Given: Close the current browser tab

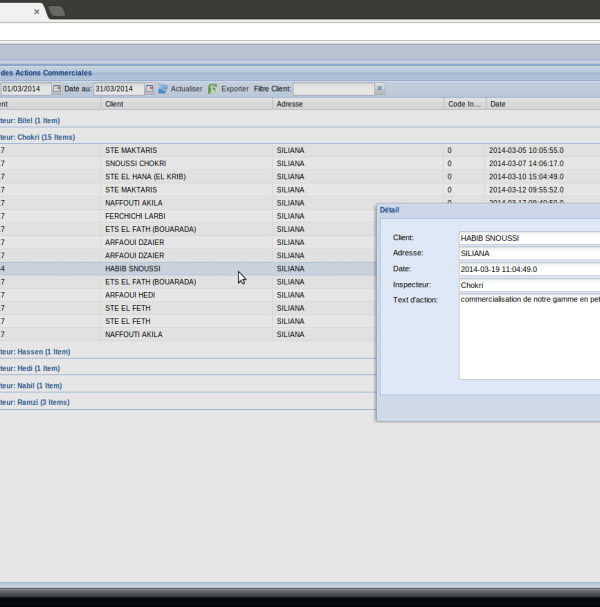Looking at the screenshot, I should click(x=37, y=11).
